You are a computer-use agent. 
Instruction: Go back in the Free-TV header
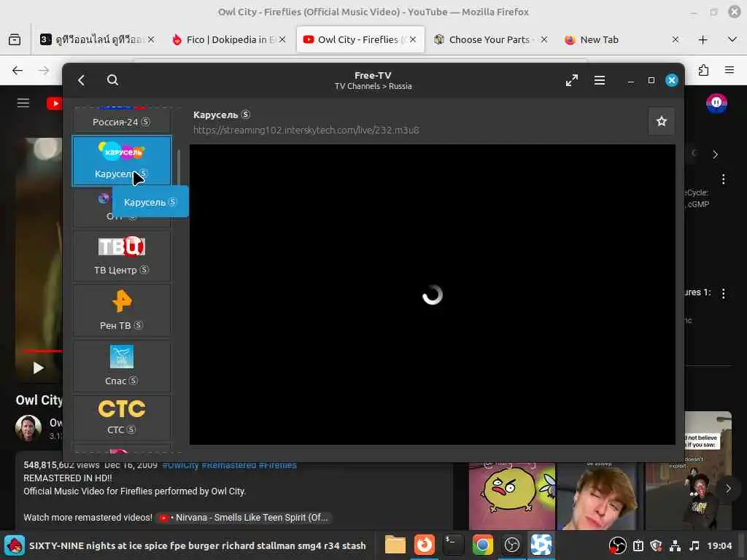(x=82, y=80)
